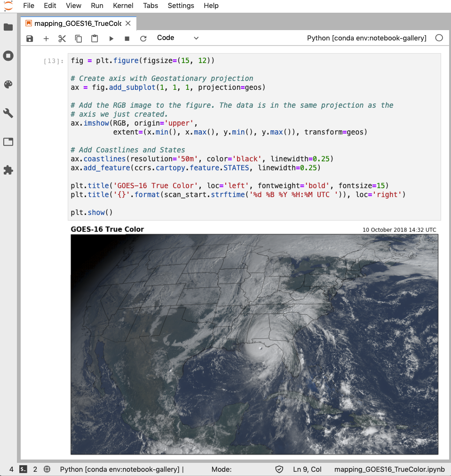
Task: Open the file browser sidebar panel
Action: click(x=8, y=27)
